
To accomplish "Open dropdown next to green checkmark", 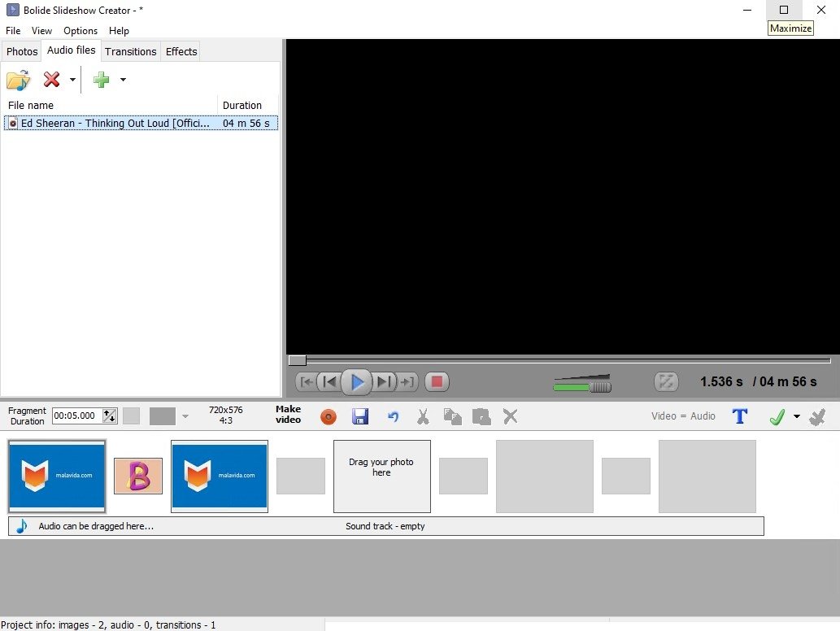I will (797, 416).
